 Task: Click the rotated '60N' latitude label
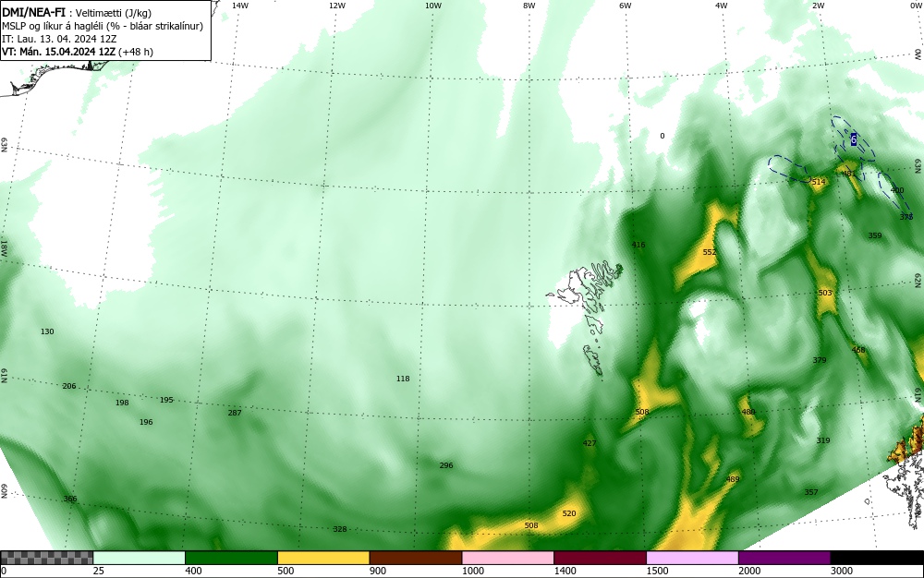[x=4, y=491]
